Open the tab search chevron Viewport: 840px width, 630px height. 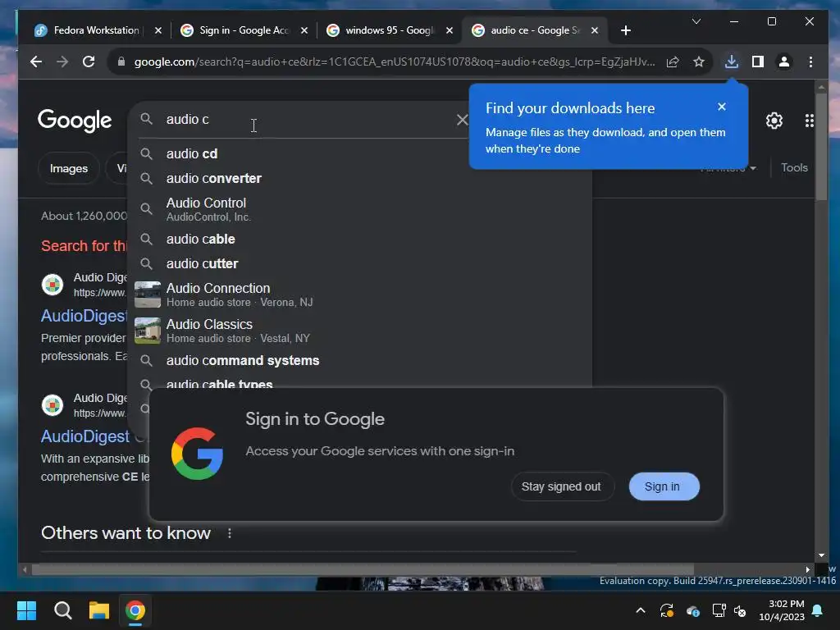tap(696, 21)
